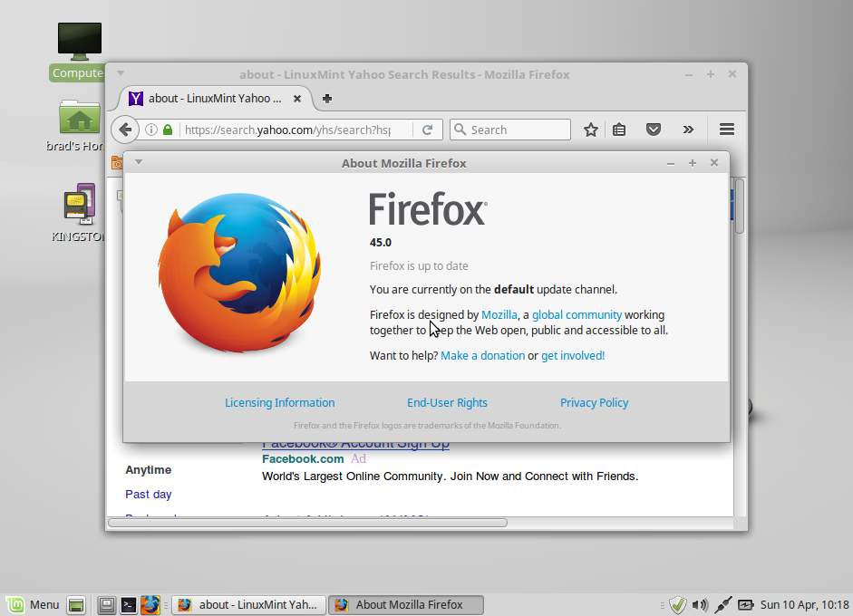The width and height of the screenshot is (853, 616).
Task: Bookmark this page with the star icon
Action: click(x=591, y=130)
